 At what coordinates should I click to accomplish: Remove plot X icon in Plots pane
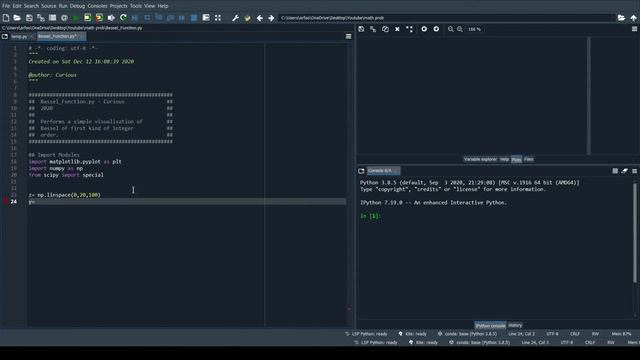tap(397, 29)
